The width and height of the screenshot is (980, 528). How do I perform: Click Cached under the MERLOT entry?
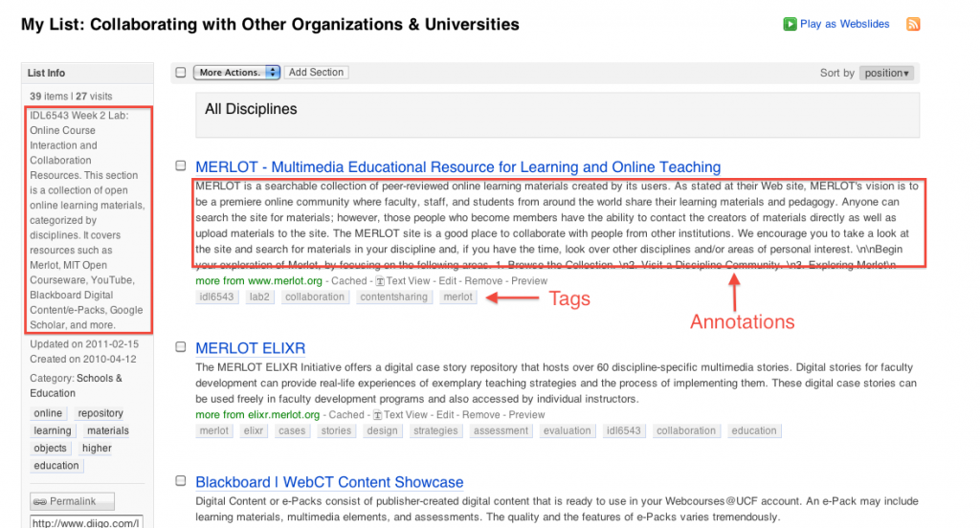[348, 281]
